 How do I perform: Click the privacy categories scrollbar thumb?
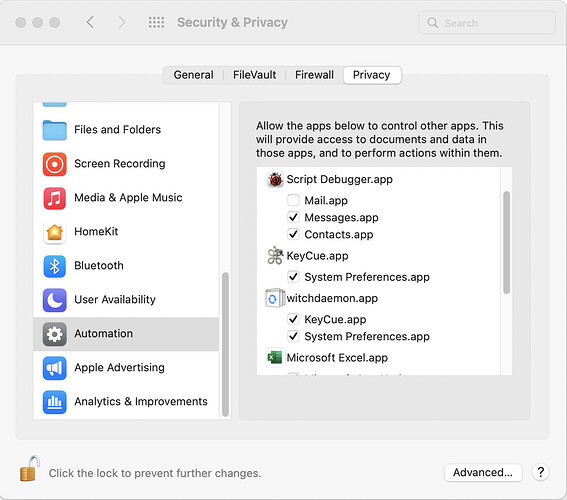(225, 345)
